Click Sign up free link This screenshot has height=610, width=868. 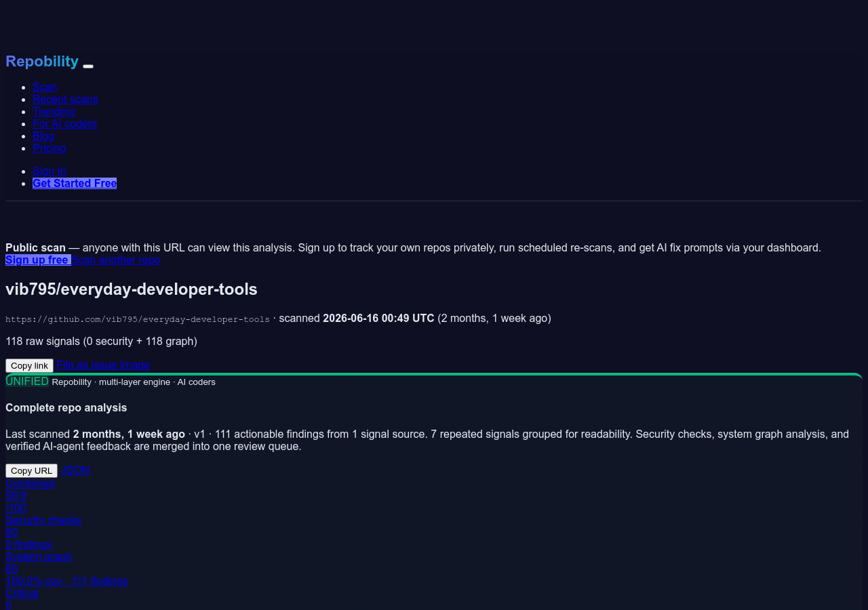click(38, 260)
